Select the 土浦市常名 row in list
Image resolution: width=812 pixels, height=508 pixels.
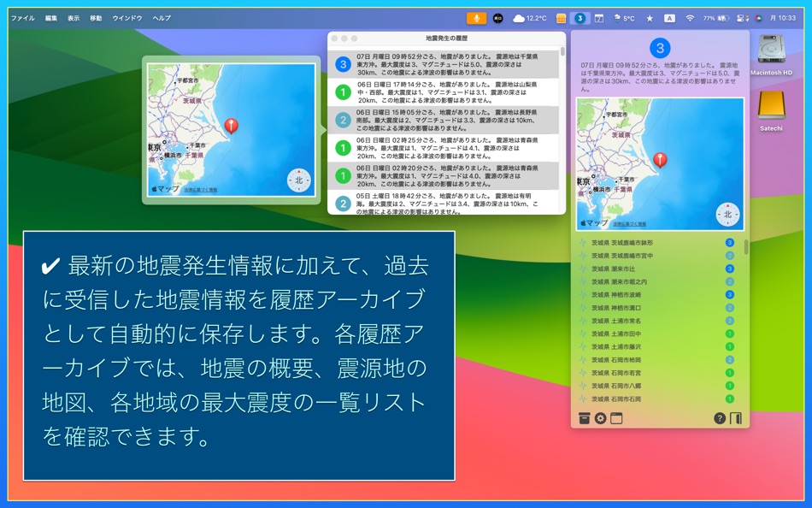point(657,321)
